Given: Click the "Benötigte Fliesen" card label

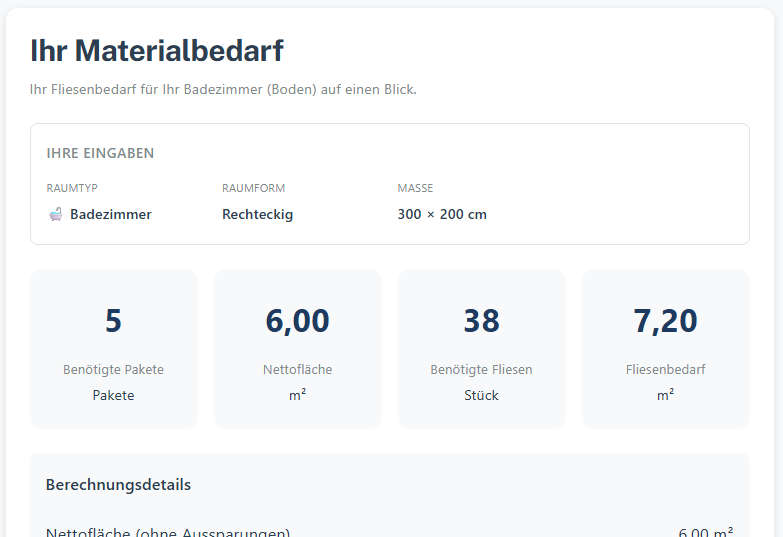Looking at the screenshot, I should click(481, 370).
